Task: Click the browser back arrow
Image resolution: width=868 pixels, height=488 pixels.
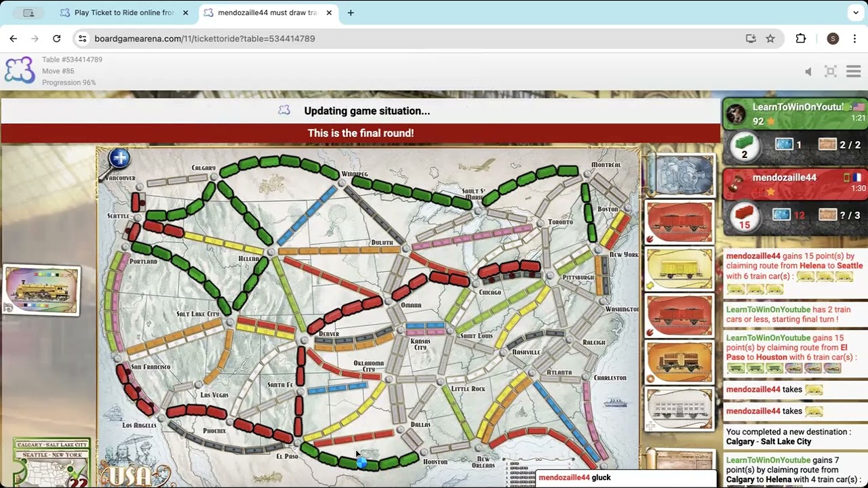Action: click(14, 39)
